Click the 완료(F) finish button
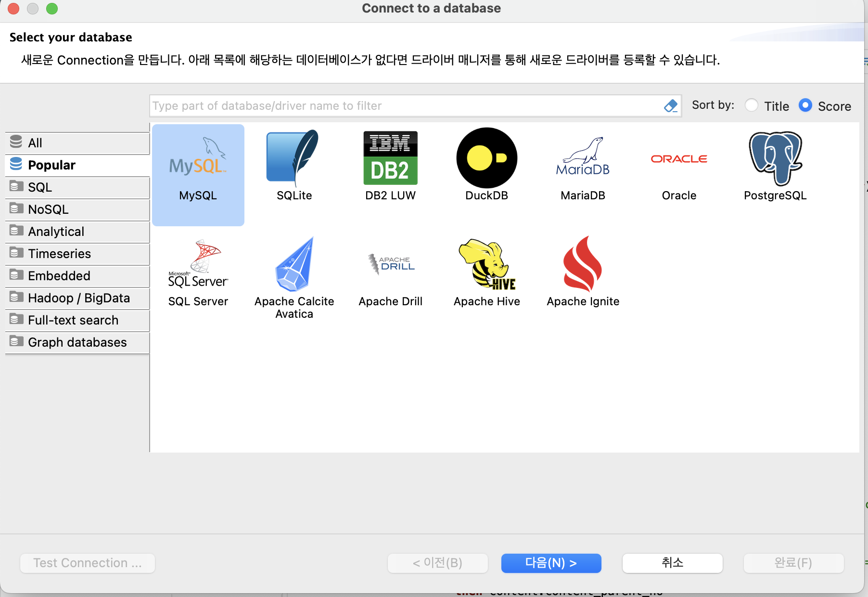This screenshot has height=597, width=868. [x=793, y=563]
